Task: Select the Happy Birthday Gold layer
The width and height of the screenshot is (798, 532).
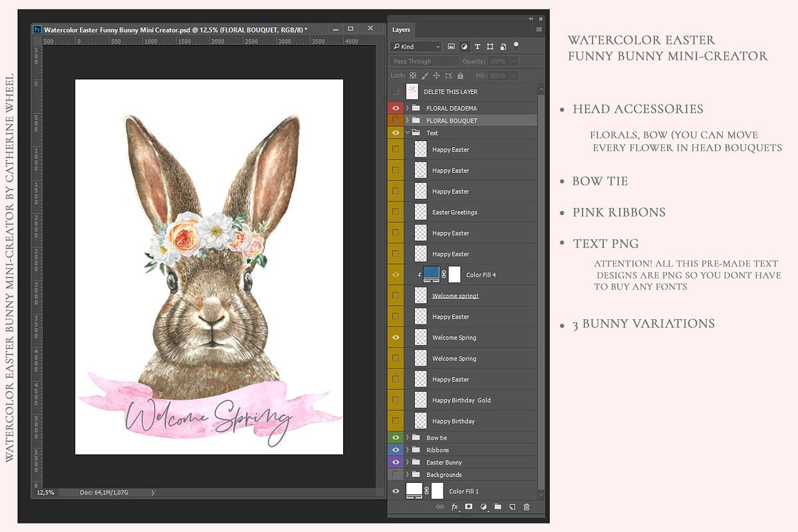Action: pyautogui.click(x=462, y=400)
